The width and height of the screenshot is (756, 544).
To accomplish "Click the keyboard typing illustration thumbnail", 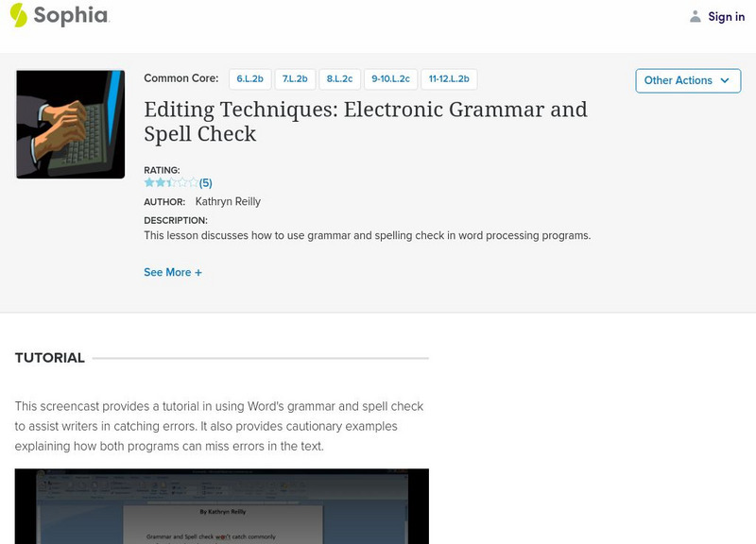I will tap(71, 124).
